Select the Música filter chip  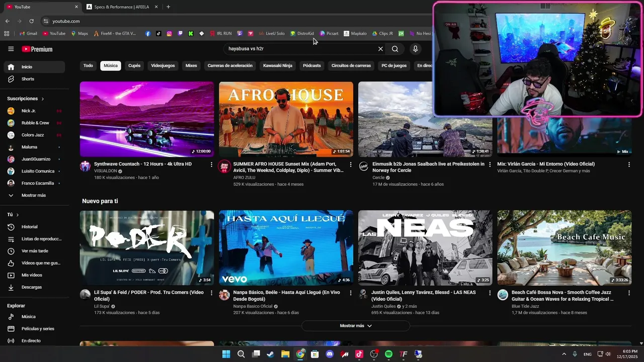pos(111,66)
